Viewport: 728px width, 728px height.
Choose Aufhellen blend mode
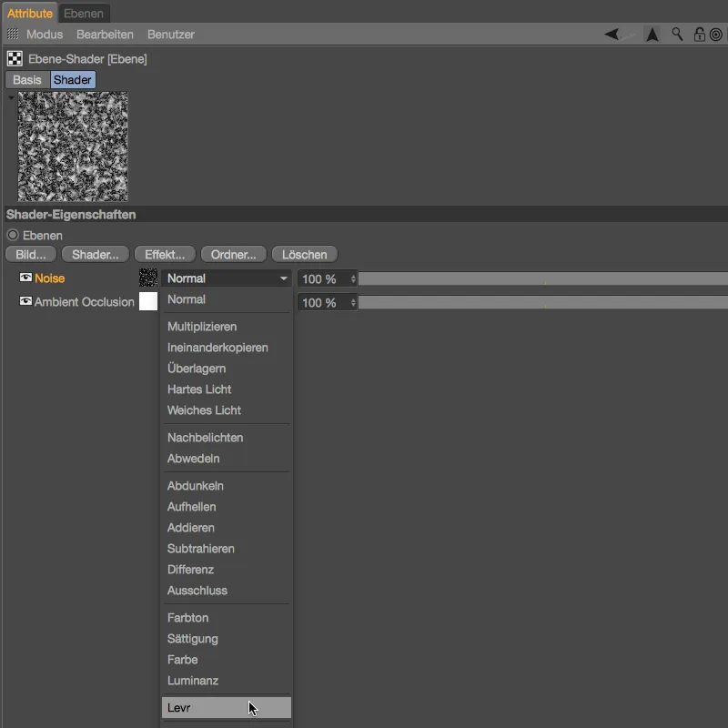(x=227, y=507)
